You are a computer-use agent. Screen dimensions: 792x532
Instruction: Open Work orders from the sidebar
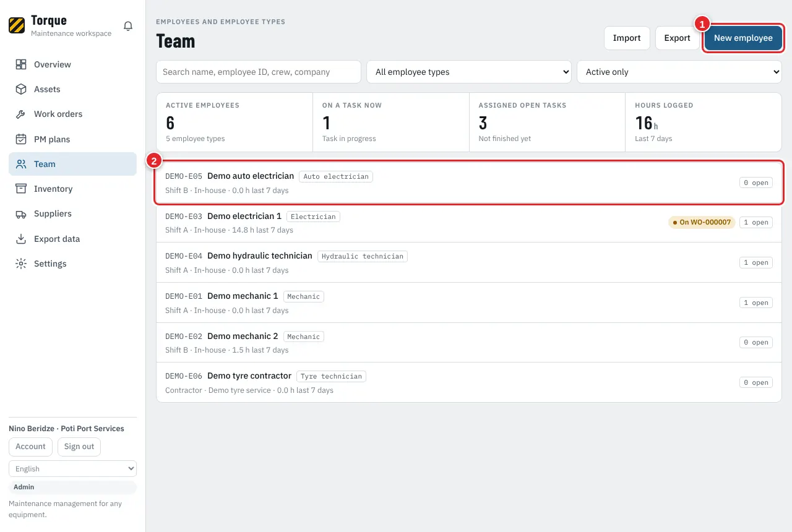coord(72,114)
